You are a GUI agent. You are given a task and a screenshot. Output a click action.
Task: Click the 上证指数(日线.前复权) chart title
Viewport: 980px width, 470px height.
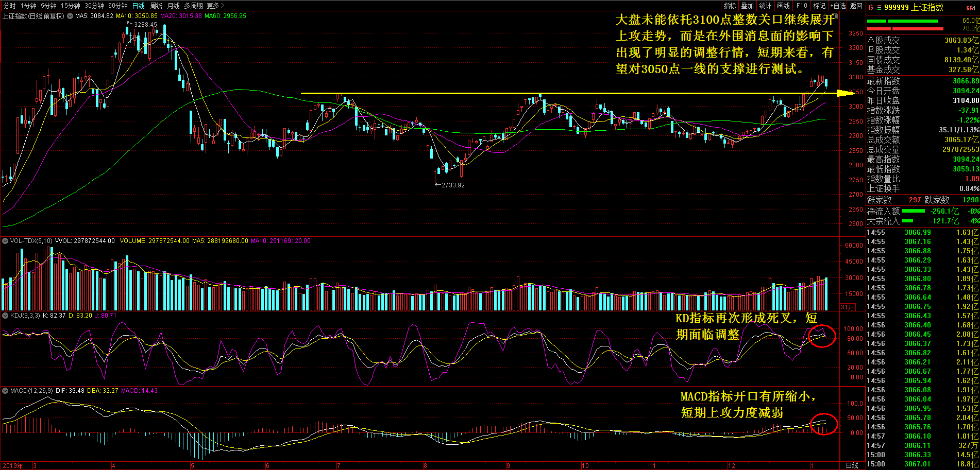point(33,16)
